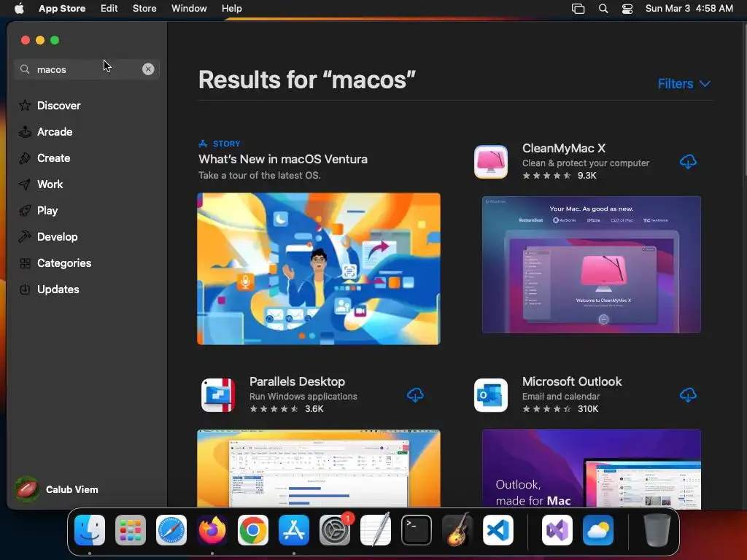Launch Safari from the Dock
747x560 pixels.
[171, 530]
